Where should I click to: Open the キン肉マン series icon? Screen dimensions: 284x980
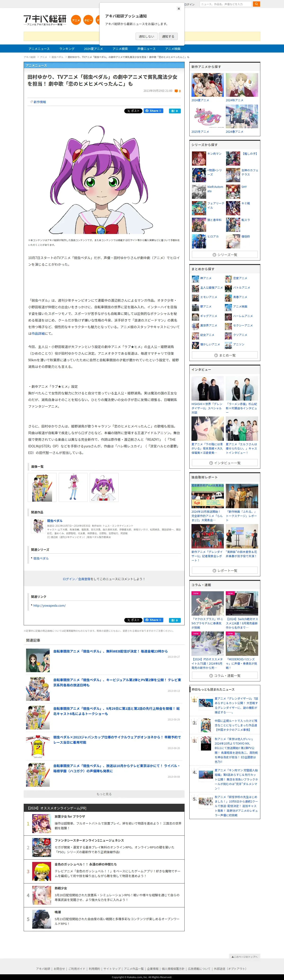tap(199, 158)
